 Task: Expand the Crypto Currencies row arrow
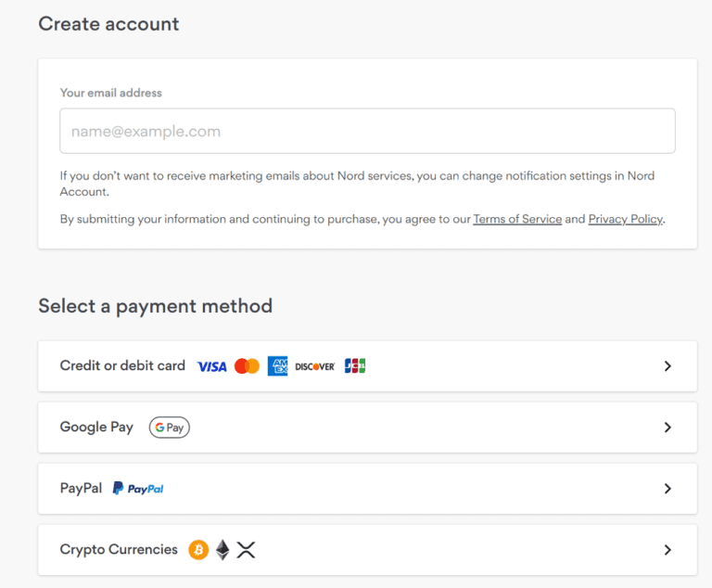click(x=667, y=550)
